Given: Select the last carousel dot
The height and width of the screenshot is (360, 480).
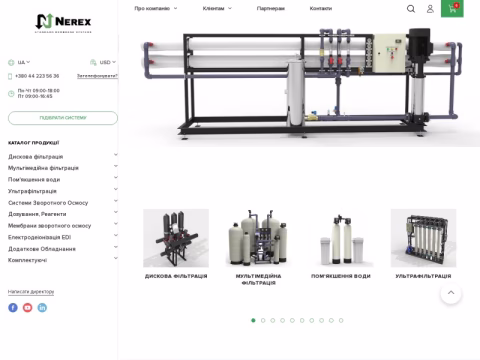Looking at the screenshot, I should [341, 320].
